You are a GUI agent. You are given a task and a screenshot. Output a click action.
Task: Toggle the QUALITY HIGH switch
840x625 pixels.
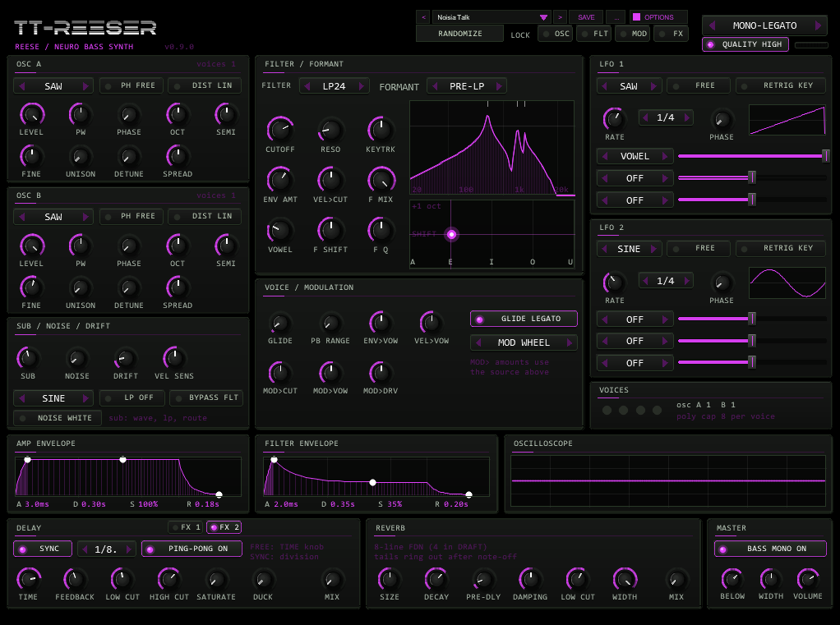point(745,44)
